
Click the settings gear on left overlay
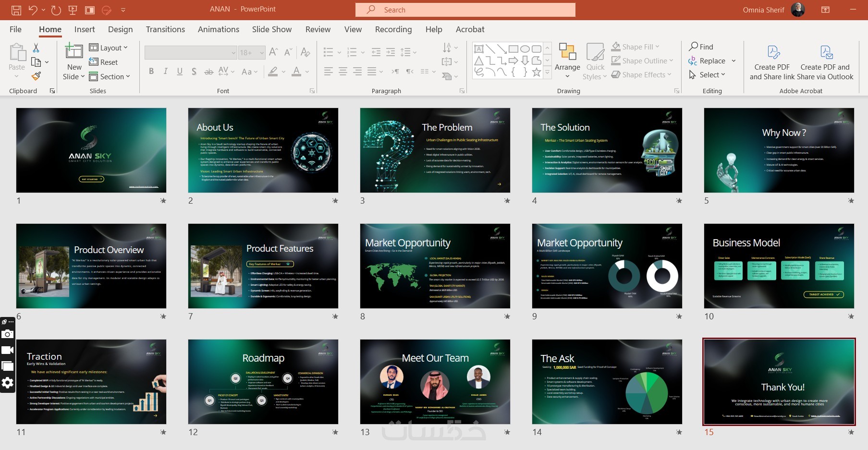[7, 383]
